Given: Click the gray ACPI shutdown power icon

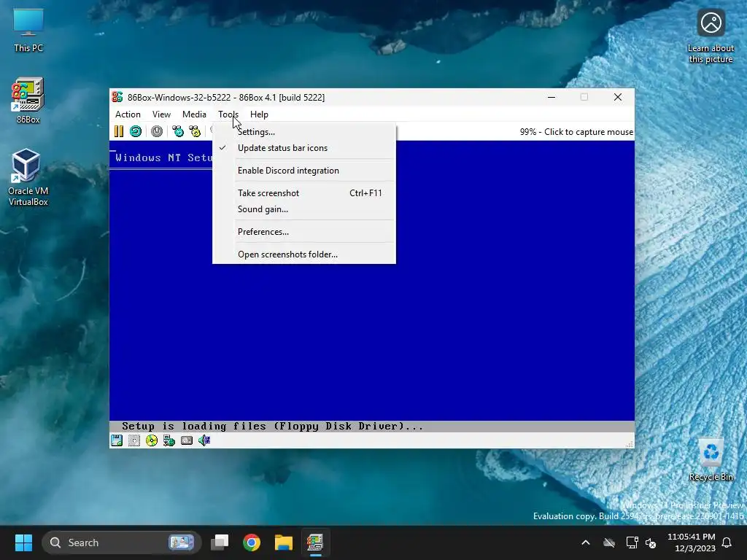Looking at the screenshot, I should [157, 131].
